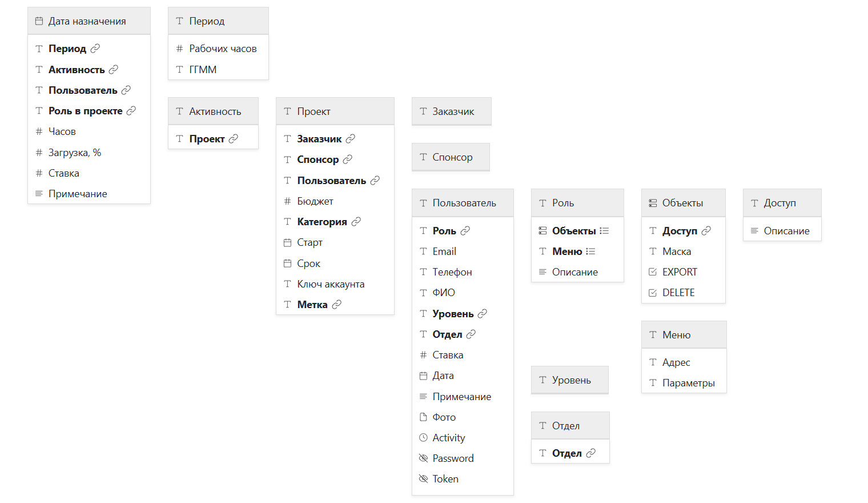Click hidden-eye icon beside Token field
The height and width of the screenshot is (503, 868).
(423, 479)
